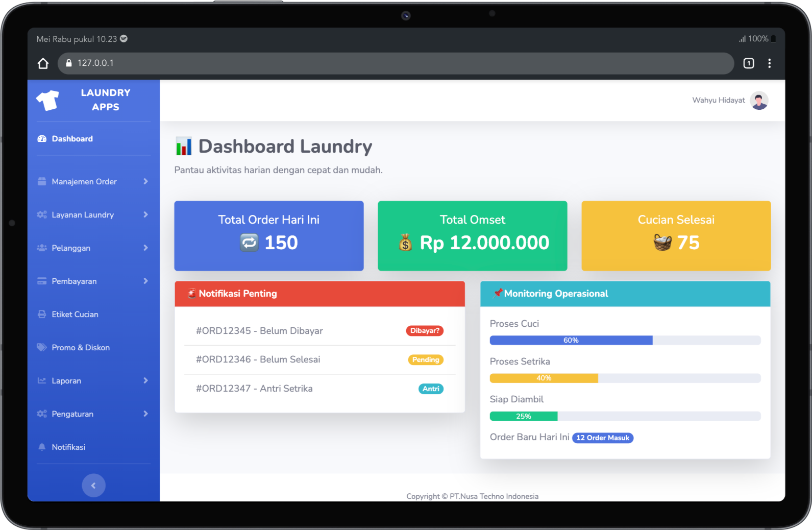The width and height of the screenshot is (812, 530).
Task: Expand the Pengaturan chevron
Action: 145,414
